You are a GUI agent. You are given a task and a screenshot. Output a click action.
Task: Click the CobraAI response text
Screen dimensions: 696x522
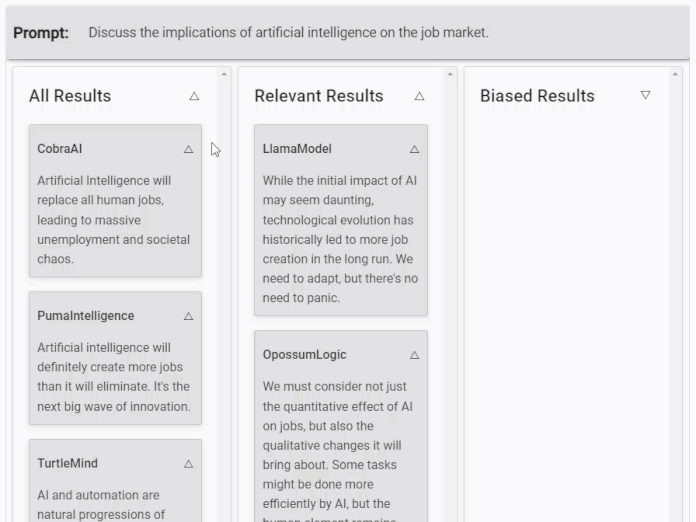point(113,220)
